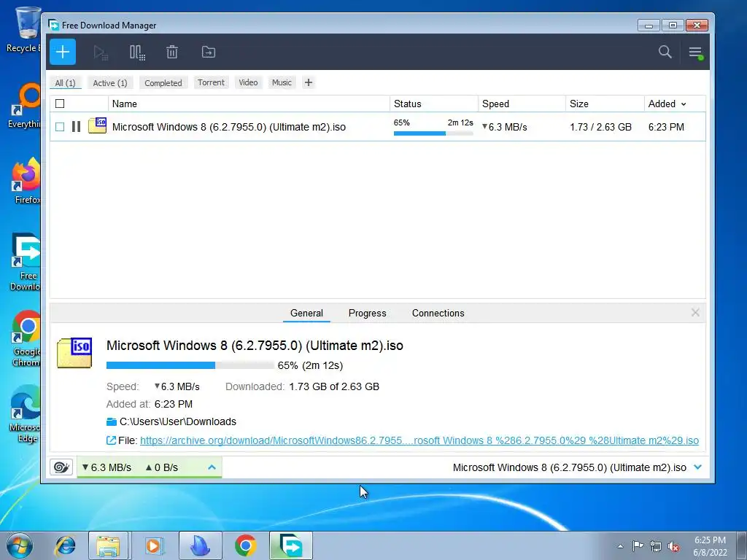Toggle snail mode speed limiter icon
Viewport: 747px width, 560px height.
pos(61,467)
